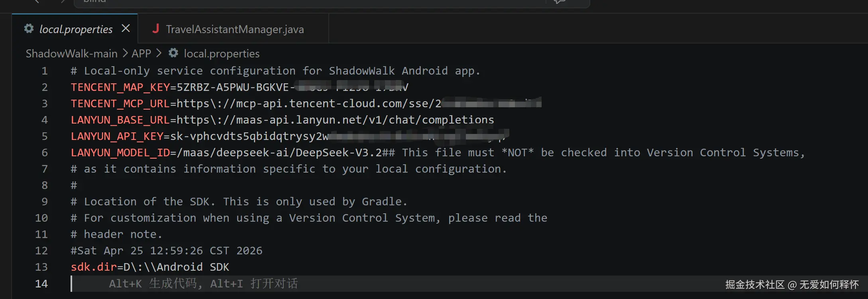This screenshot has width=868, height=299.
Task: Click the local.properties breadcrumb item
Action: pos(221,53)
